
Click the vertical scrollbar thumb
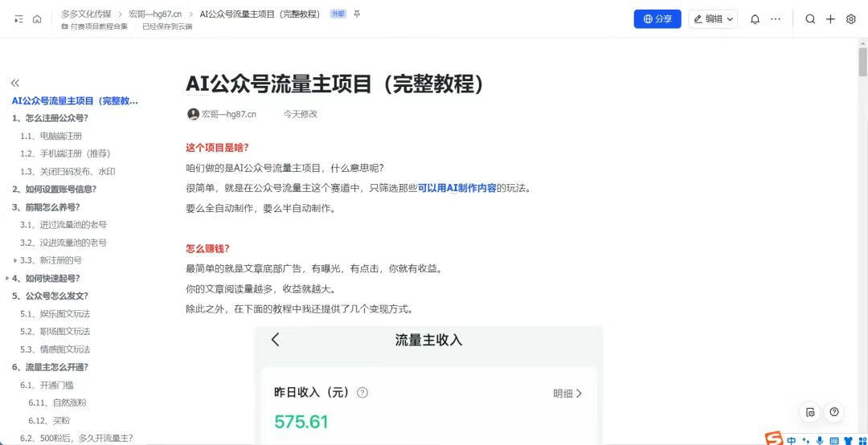pyautogui.click(x=862, y=61)
